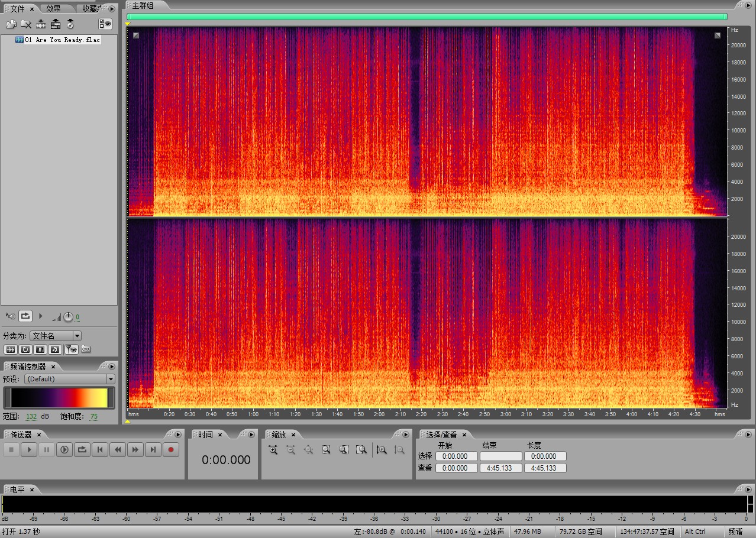This screenshot has width=756, height=538.
Task: Click the insert into CD list icon
Action: pyautogui.click(x=70, y=24)
